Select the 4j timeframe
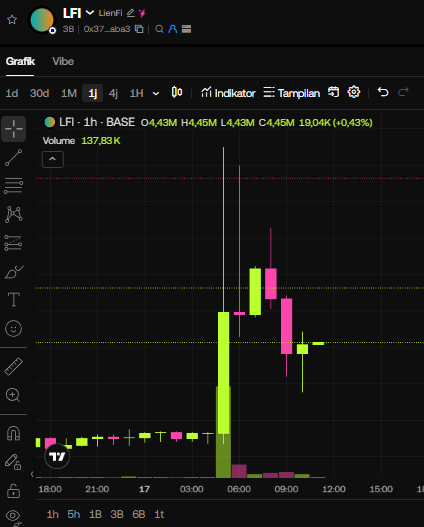 coord(113,93)
